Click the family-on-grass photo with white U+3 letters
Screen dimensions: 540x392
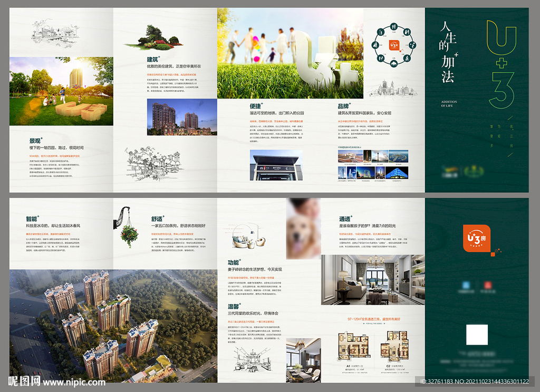(x=291, y=53)
